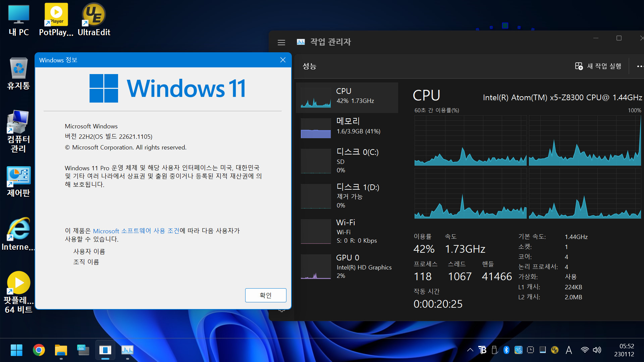Open Computer Management (컴퓨터 관리) shortcut
Screen dimensions: 644x362
19,131
